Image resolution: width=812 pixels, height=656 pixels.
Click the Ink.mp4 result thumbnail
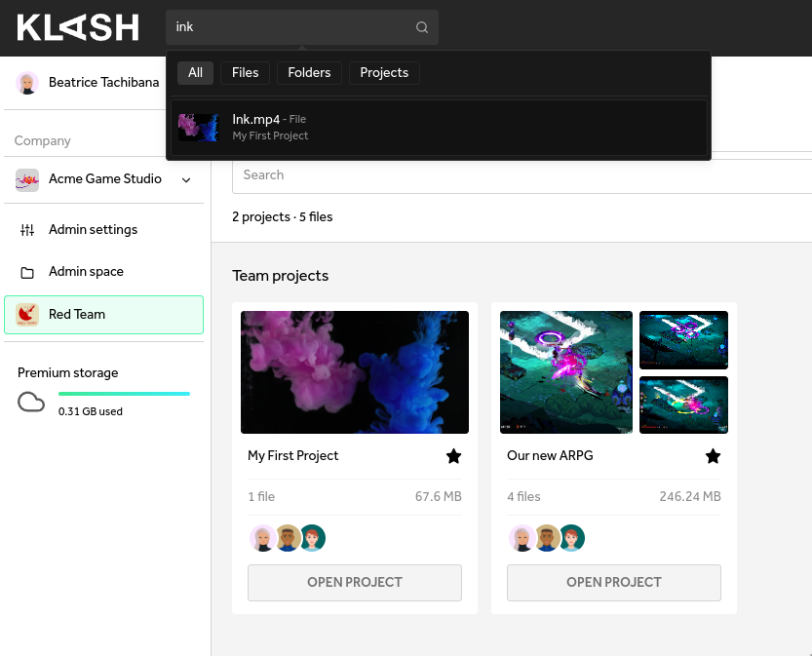point(198,128)
